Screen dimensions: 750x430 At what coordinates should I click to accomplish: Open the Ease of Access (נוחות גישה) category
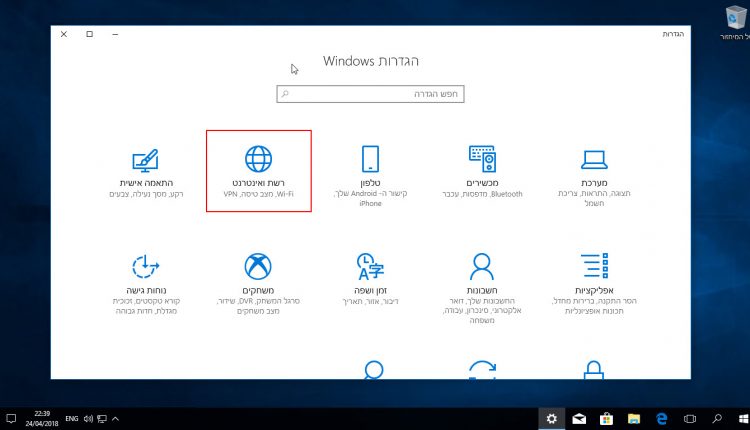click(x=146, y=283)
